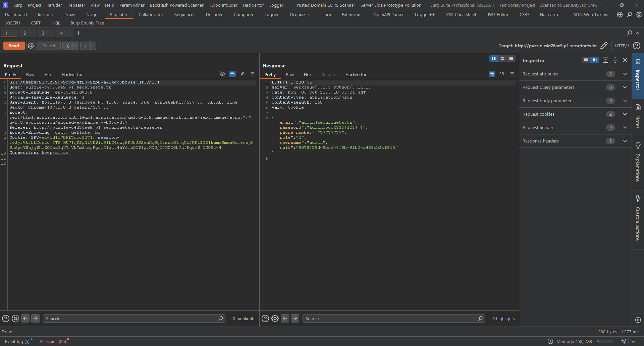Send the request
644x346 pixels.
pos(14,46)
